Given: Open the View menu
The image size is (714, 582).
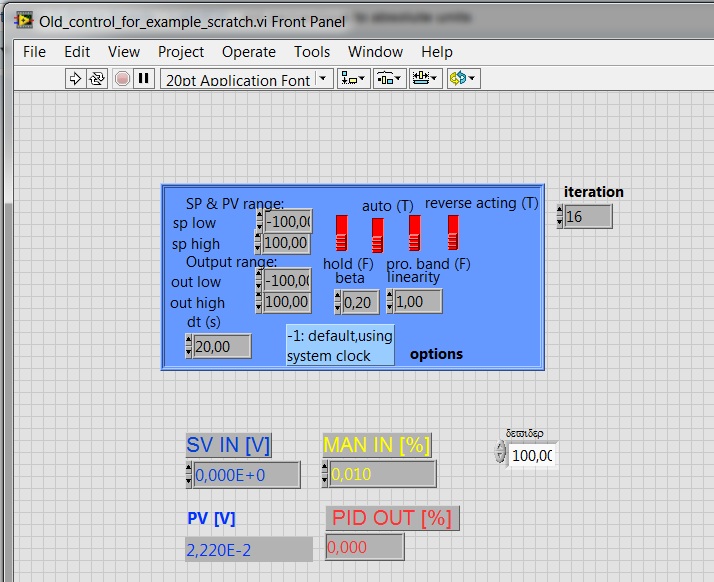Looking at the screenshot, I should point(124,52).
